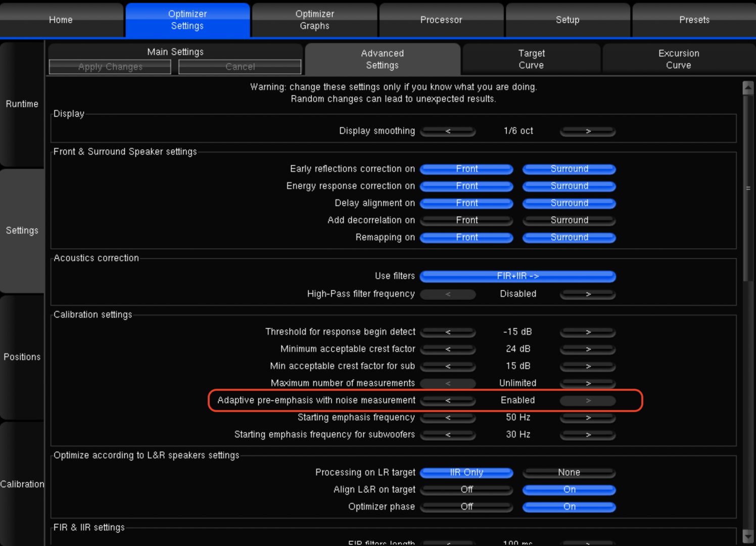Image resolution: width=756 pixels, height=546 pixels.
Task: Click left arrow for Adaptive pre-emphasis setting
Action: (x=448, y=400)
